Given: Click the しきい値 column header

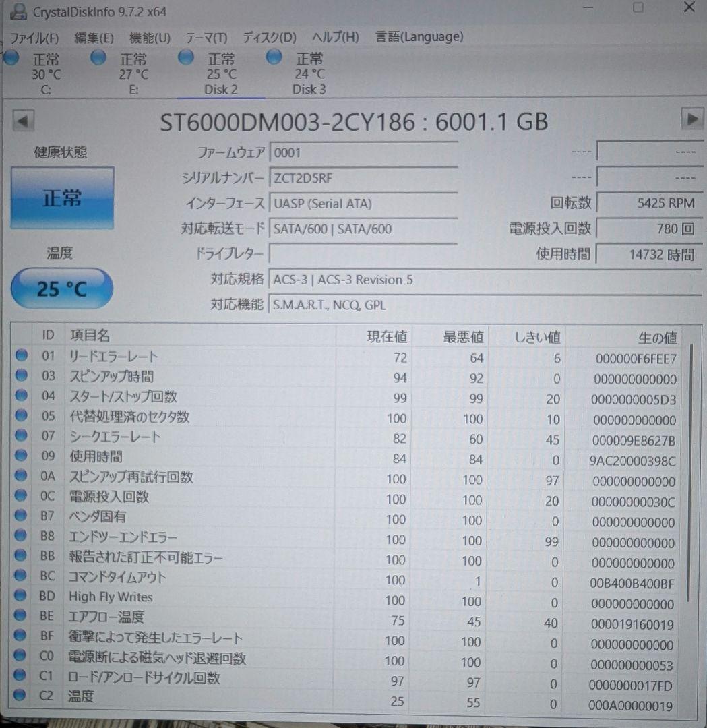Looking at the screenshot, I should (x=527, y=337).
